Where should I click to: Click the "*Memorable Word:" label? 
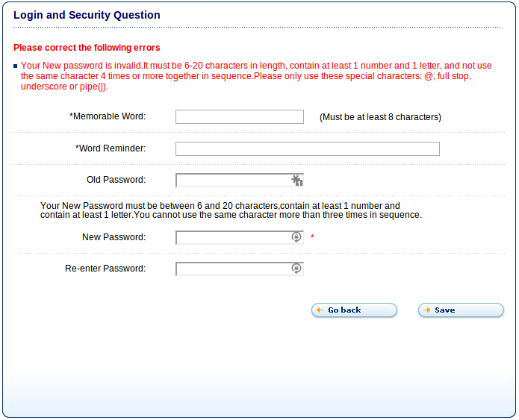[108, 116]
